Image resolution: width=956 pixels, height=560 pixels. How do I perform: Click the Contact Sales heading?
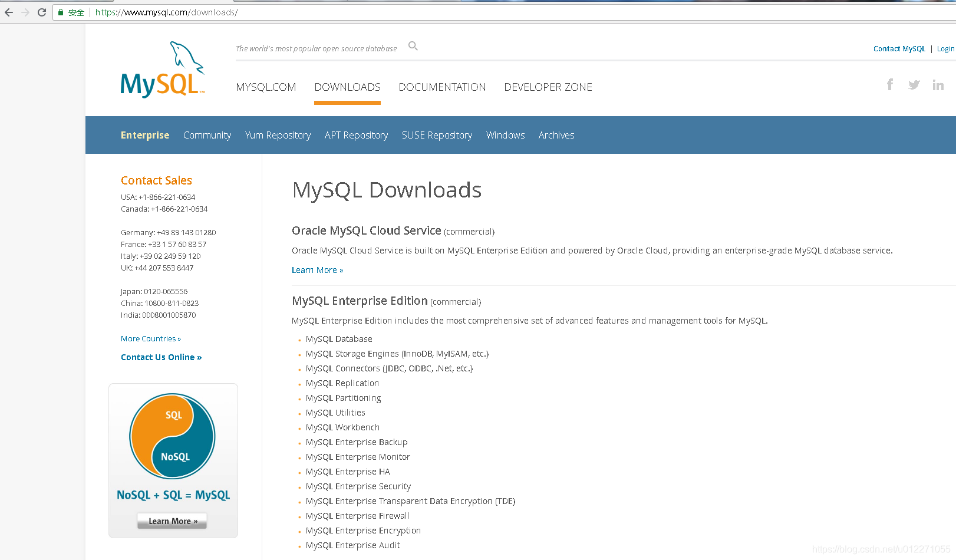pyautogui.click(x=156, y=180)
